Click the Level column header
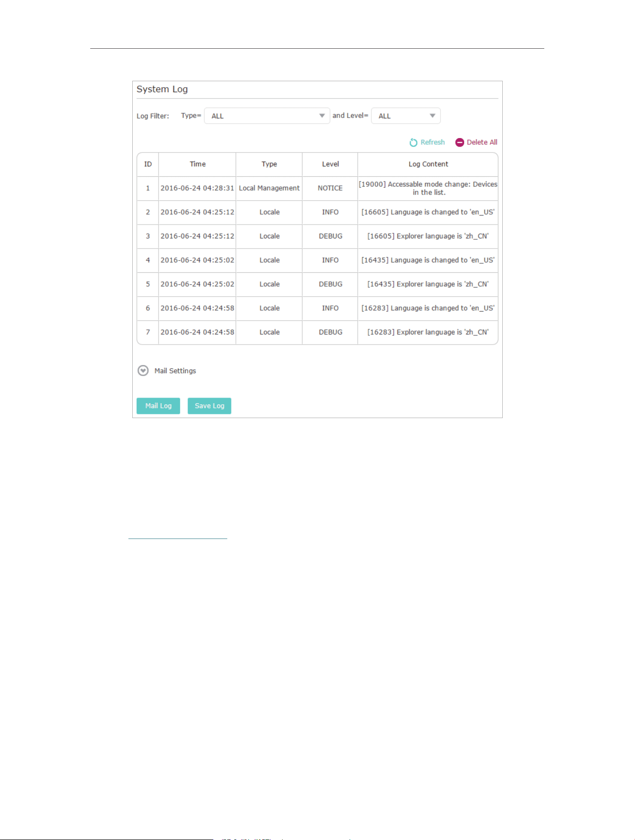 [x=330, y=164]
